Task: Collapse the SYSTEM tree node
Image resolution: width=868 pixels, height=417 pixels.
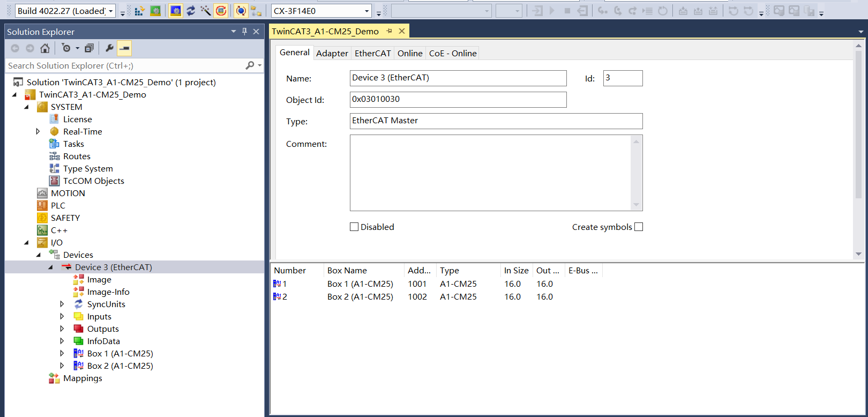Action: (26, 107)
